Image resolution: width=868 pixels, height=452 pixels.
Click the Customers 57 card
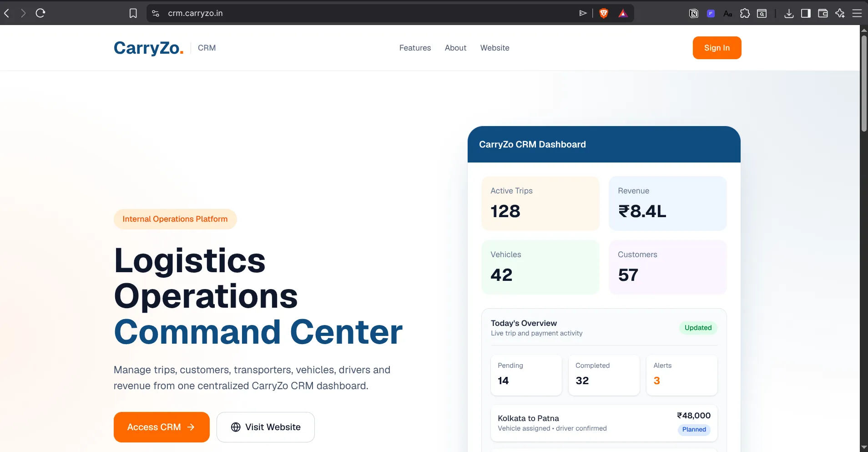[x=668, y=267]
